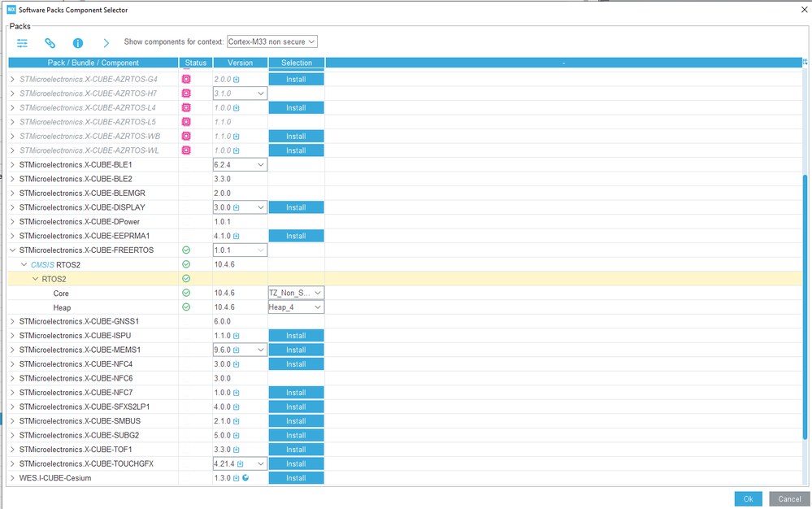Screen dimensions: 812x509
Task: Install the X-CUBE-DISPLAY pack
Action: coord(296,207)
